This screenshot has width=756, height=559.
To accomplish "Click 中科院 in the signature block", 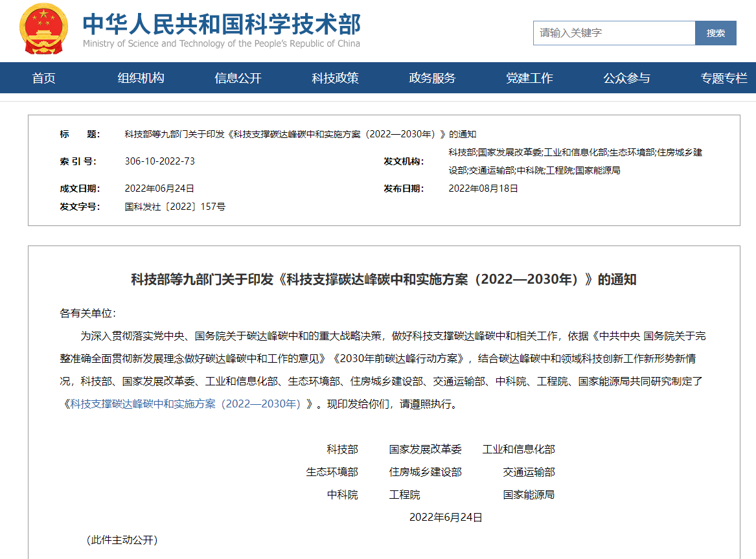I will (x=342, y=494).
